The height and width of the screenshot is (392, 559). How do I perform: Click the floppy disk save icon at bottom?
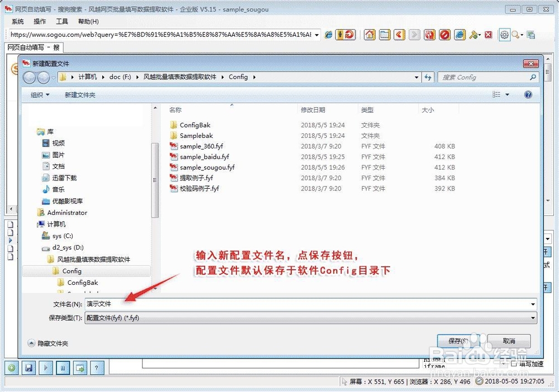coord(29,368)
